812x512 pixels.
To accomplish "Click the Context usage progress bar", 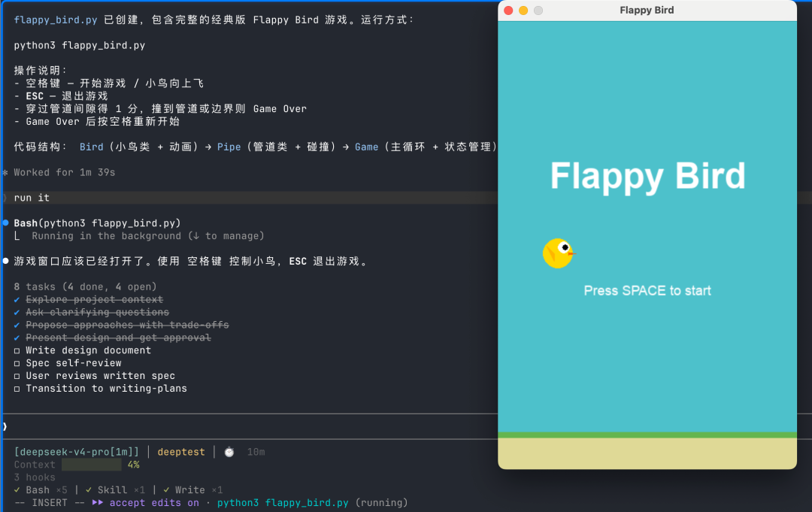I will coord(92,465).
